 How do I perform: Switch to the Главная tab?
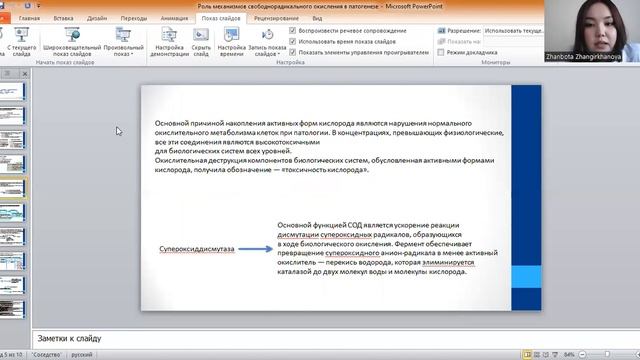point(29,18)
